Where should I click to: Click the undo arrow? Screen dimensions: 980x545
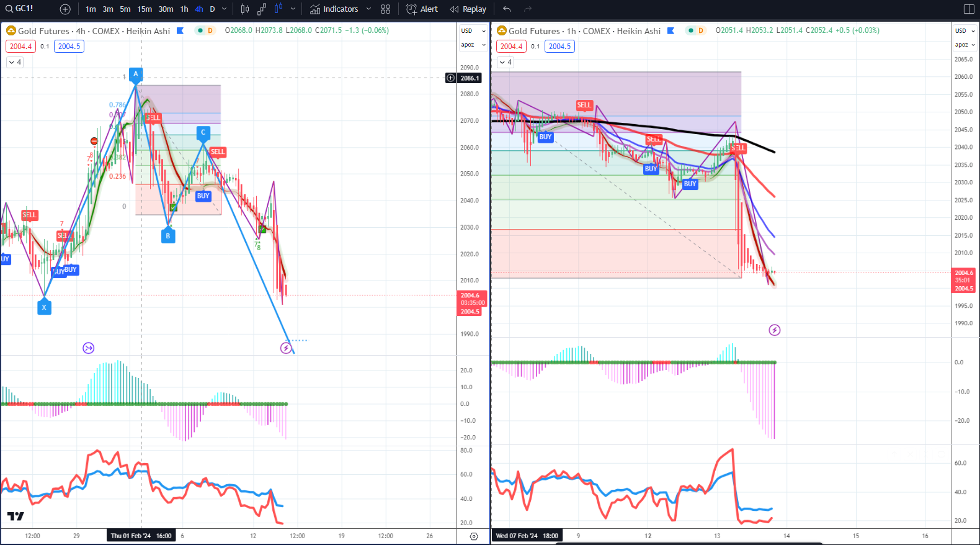[507, 9]
